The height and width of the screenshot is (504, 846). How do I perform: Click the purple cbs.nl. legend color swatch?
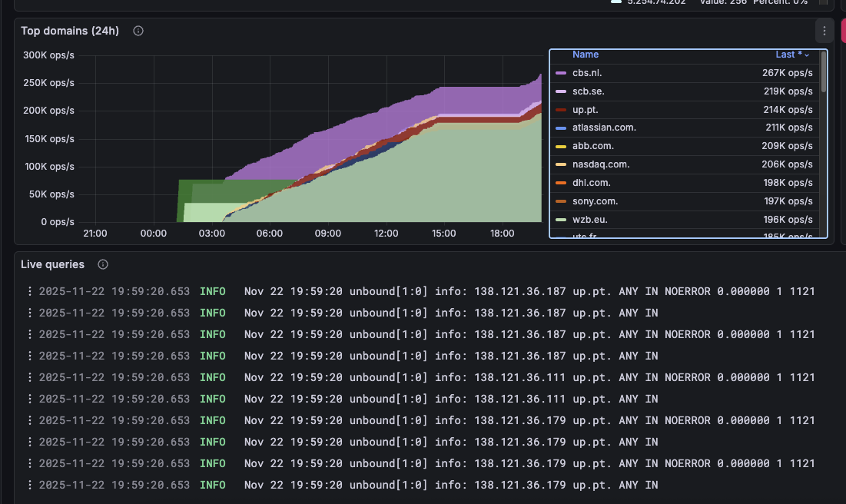[560, 73]
